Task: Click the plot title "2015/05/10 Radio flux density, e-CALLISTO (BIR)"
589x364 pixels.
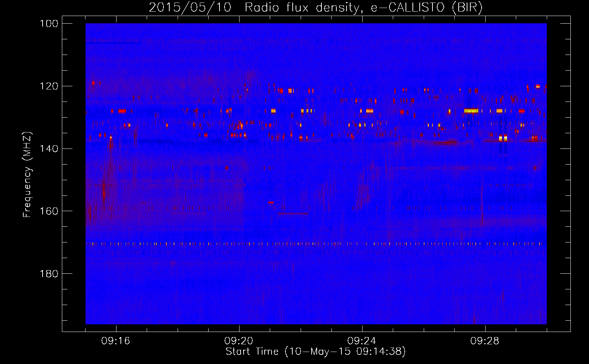Action: pyautogui.click(x=316, y=8)
